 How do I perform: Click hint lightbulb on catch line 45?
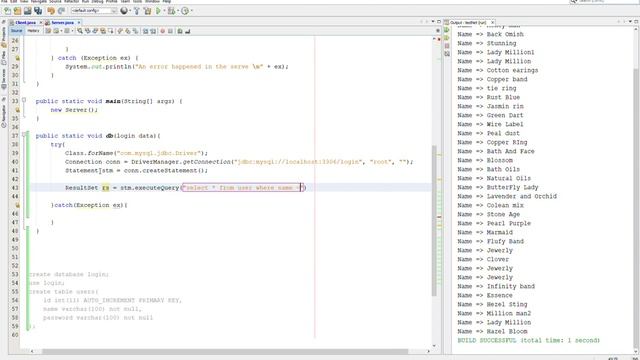point(17,205)
